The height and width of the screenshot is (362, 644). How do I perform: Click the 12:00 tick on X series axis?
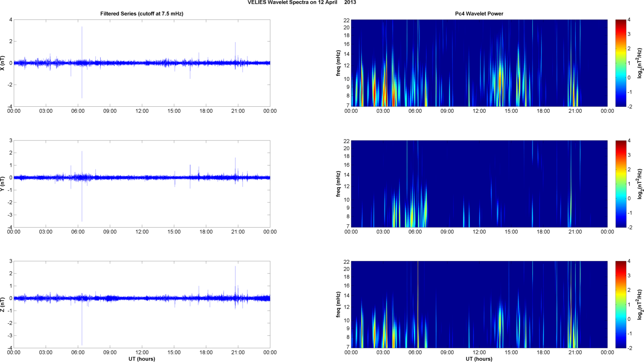click(x=142, y=111)
